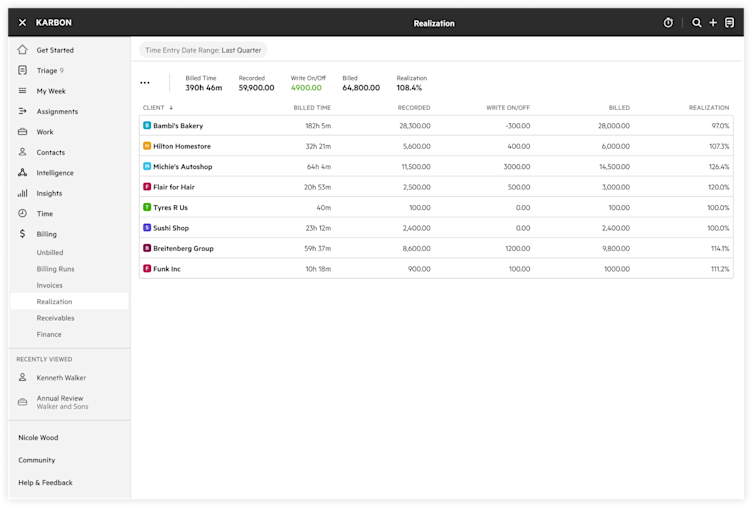This screenshot has width=752, height=507.
Task: Click the search magnifier icon
Action: [696, 23]
